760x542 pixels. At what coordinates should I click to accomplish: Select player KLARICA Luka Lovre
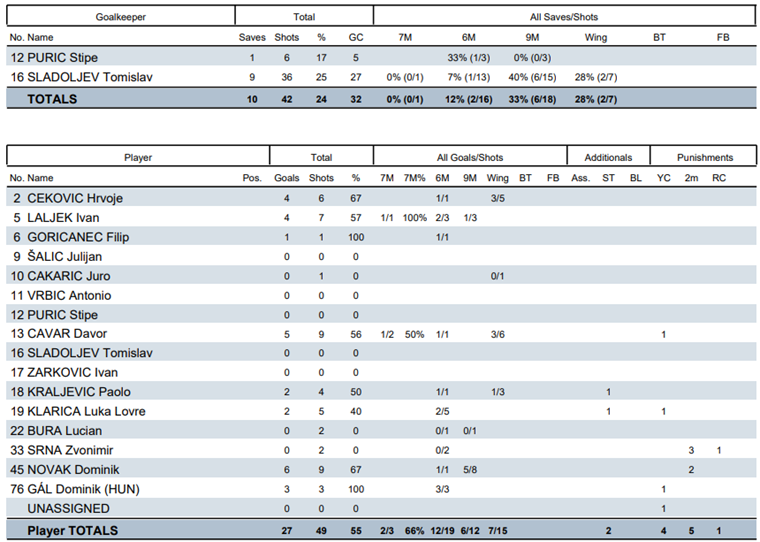tap(86, 411)
